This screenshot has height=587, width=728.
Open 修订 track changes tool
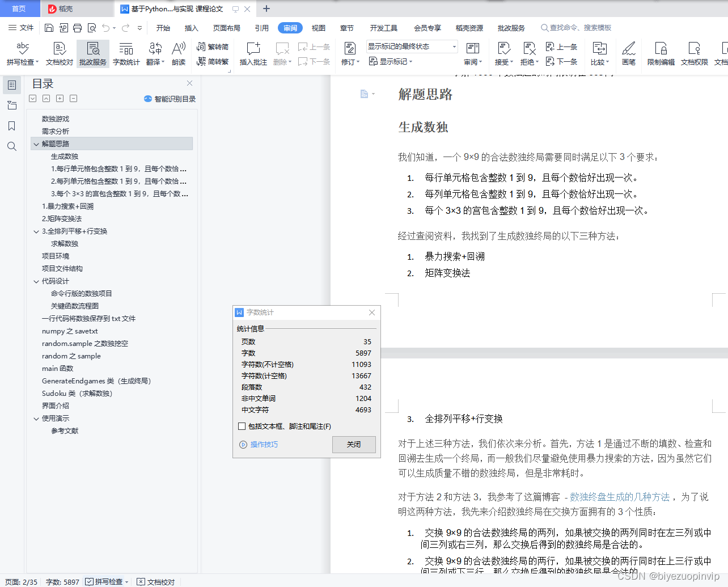point(350,54)
